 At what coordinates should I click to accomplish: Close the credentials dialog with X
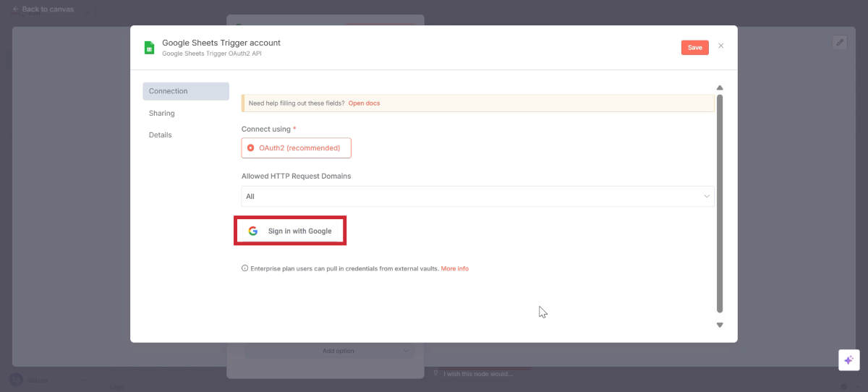click(x=720, y=46)
